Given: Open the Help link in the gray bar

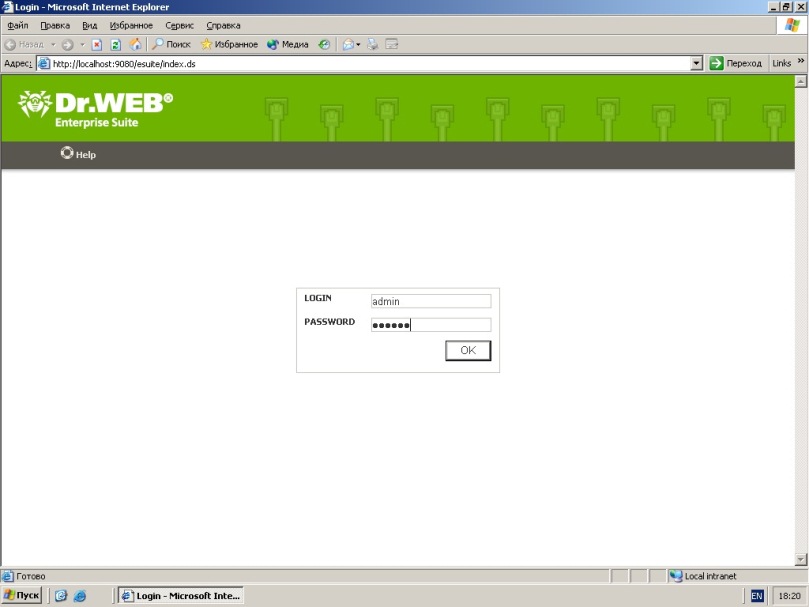Looking at the screenshot, I should (x=78, y=154).
